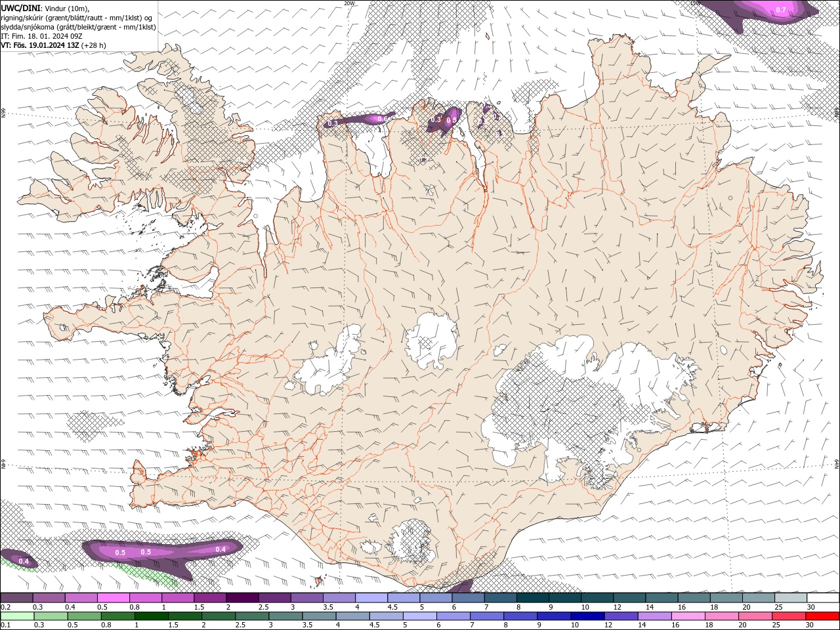
Task: Click the 'IT: Fim. 18. 01. 2024 09Z' initial time line
Action: pyautogui.click(x=41, y=36)
